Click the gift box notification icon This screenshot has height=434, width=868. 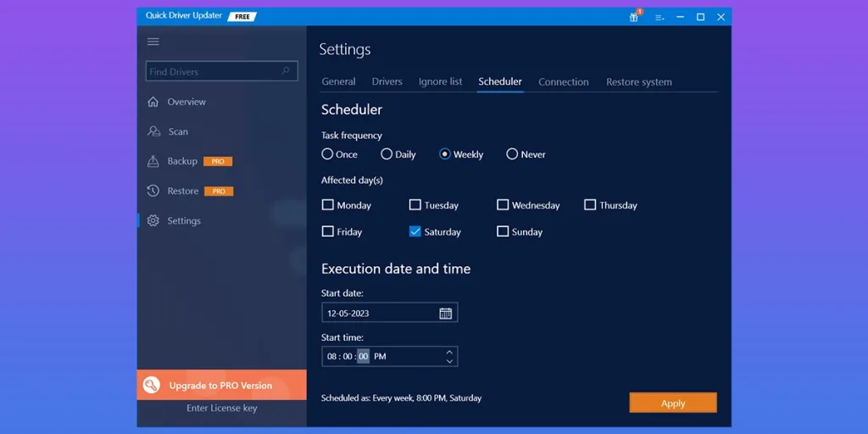click(x=634, y=17)
